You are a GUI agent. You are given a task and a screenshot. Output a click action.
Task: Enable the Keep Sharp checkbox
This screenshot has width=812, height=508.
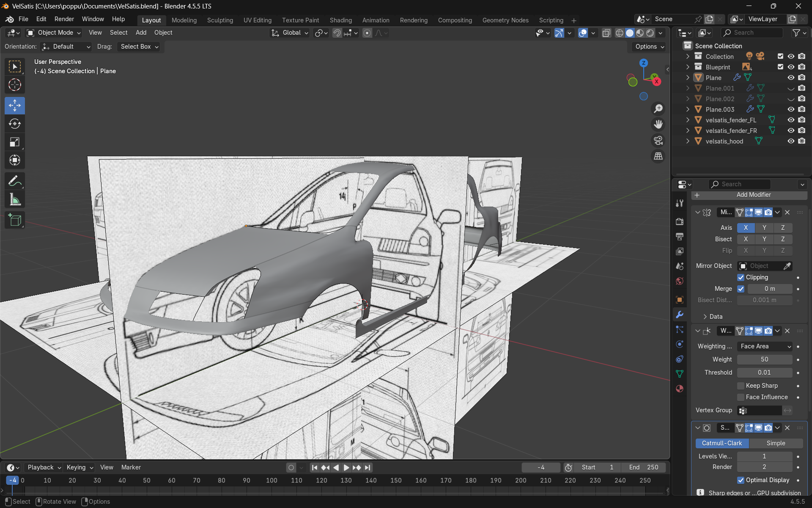741,386
